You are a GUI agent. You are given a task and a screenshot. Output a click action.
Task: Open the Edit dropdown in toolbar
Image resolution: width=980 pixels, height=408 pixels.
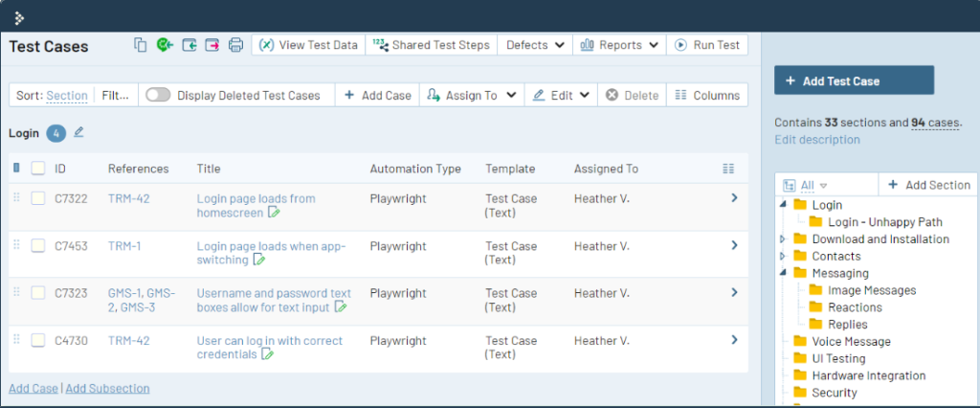(561, 95)
